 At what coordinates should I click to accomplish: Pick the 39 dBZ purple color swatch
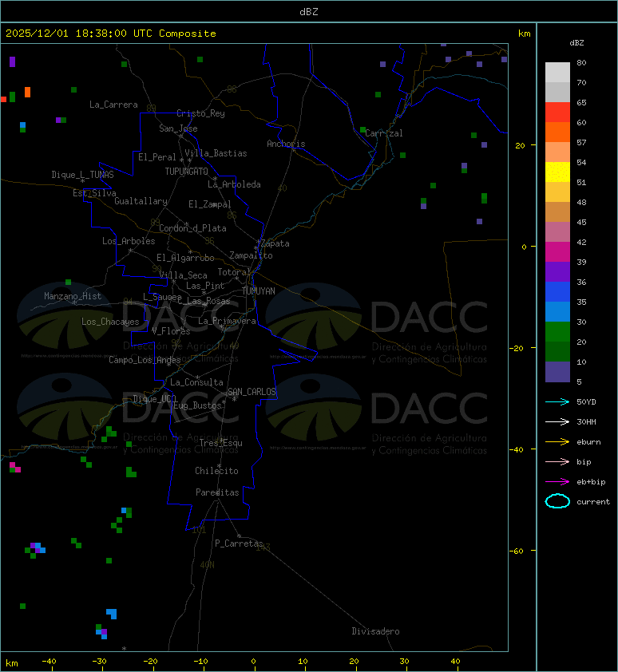point(557,271)
